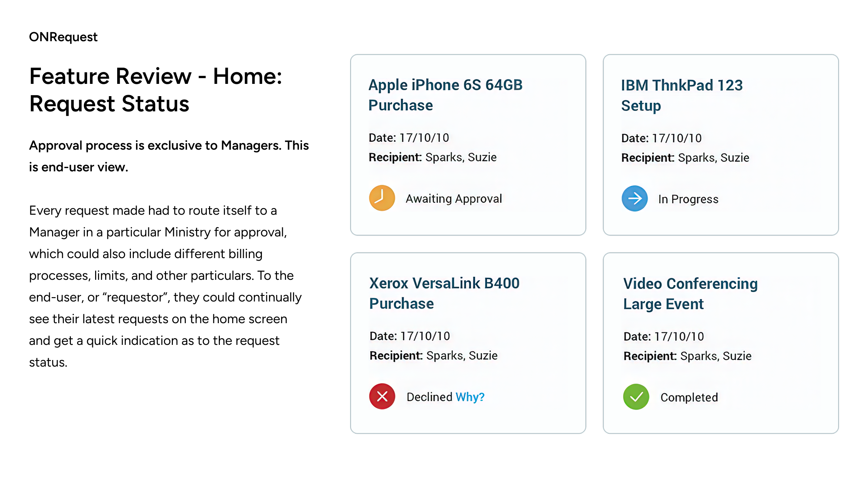This screenshot has height=488, width=868.
Task: Click the Awaiting Approval status label
Action: tap(454, 198)
